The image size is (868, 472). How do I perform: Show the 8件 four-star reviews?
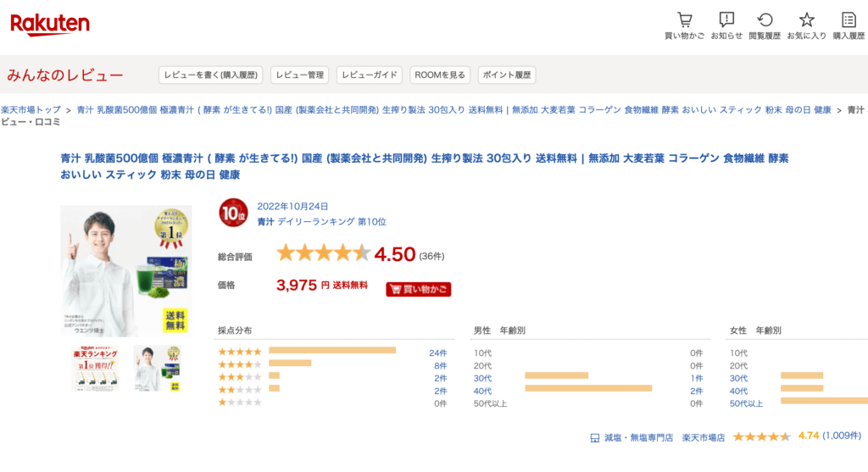pos(440,366)
